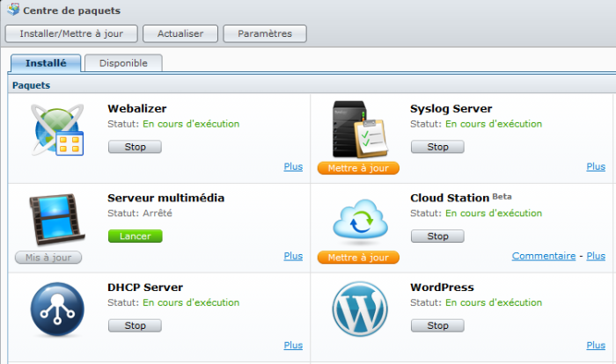Open the Cloud Station Commentaire link
This screenshot has height=364, width=616.
543,256
